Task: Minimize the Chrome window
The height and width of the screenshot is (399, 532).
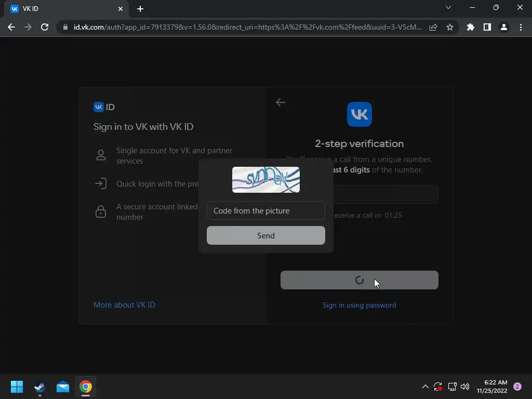Action: pos(472,7)
